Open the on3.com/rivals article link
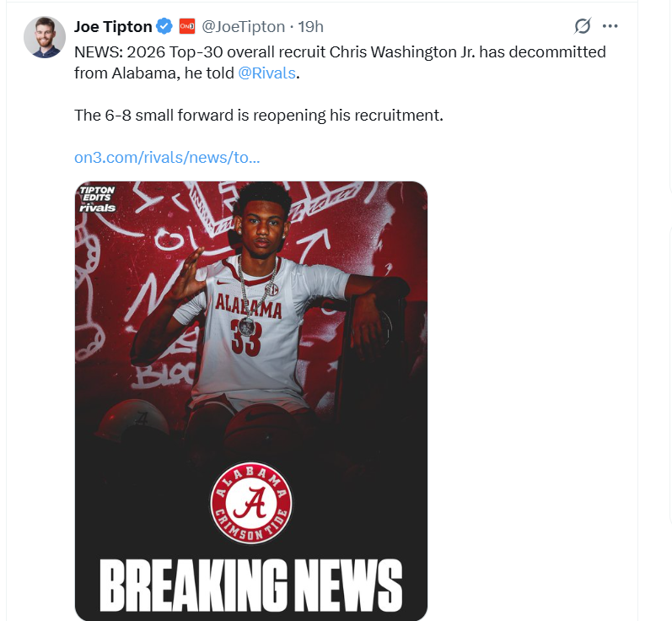The height and width of the screenshot is (621, 672). coord(167,157)
